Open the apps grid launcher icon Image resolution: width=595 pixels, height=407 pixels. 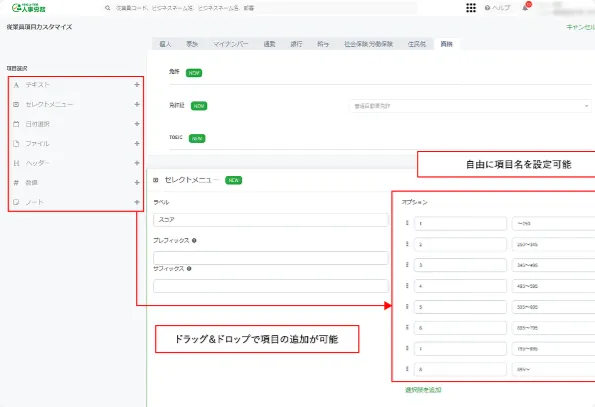click(x=471, y=8)
